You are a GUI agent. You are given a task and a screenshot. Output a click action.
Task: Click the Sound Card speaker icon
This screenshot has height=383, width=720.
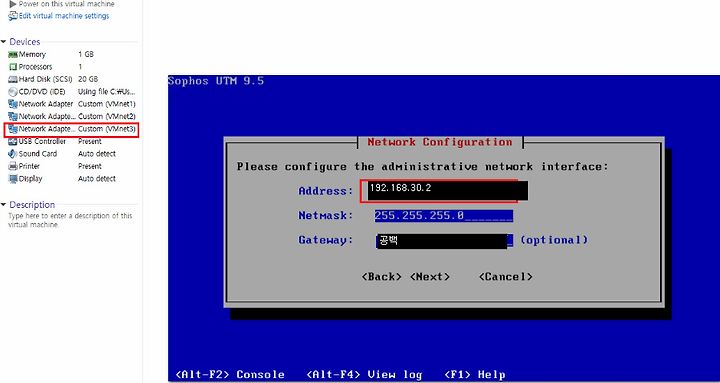(13, 154)
